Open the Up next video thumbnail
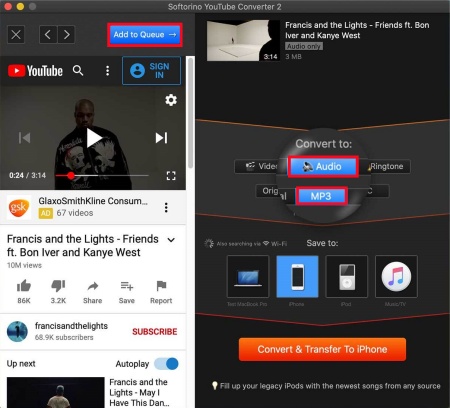The image size is (450, 408). (x=55, y=392)
